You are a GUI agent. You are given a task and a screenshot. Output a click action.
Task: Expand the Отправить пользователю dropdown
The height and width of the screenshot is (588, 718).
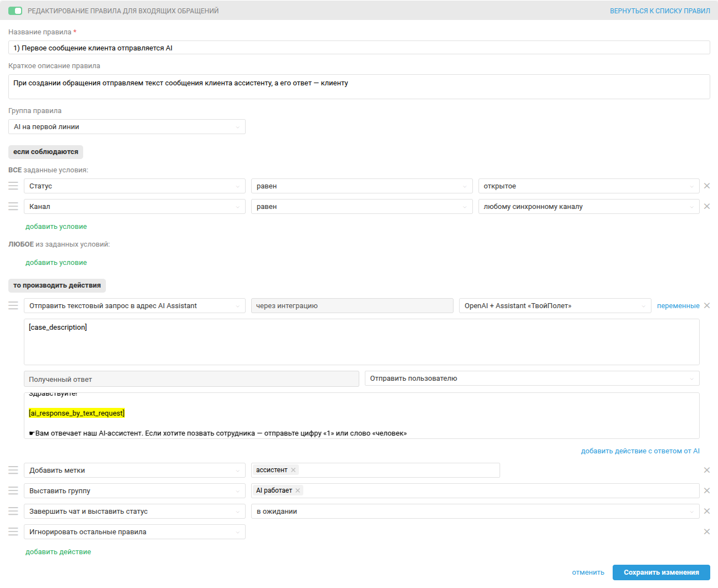point(532,379)
